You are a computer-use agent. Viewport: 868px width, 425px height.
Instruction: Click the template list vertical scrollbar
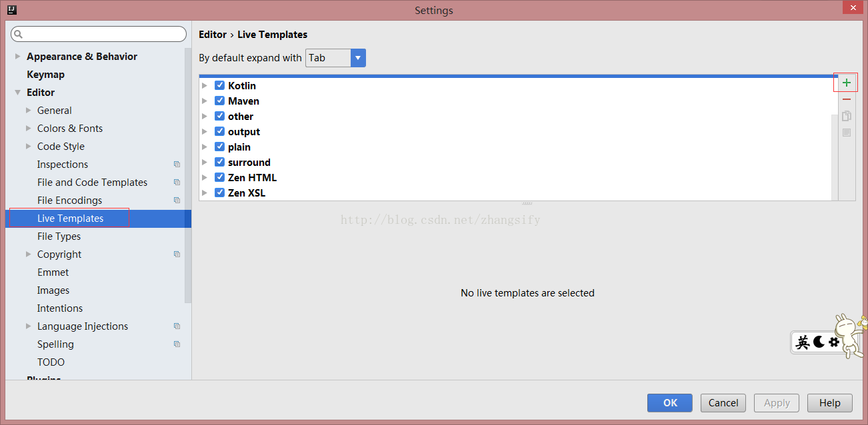[x=835, y=157]
